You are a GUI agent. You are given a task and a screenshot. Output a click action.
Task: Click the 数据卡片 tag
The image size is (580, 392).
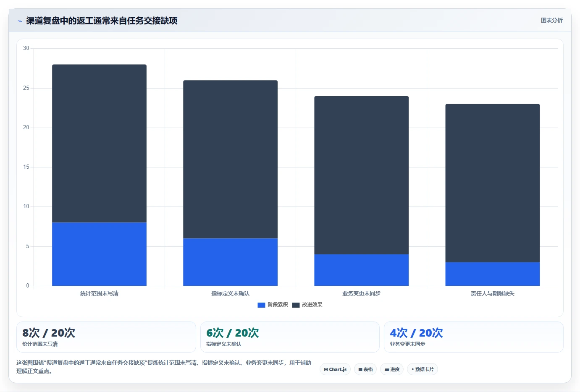pyautogui.click(x=422, y=369)
